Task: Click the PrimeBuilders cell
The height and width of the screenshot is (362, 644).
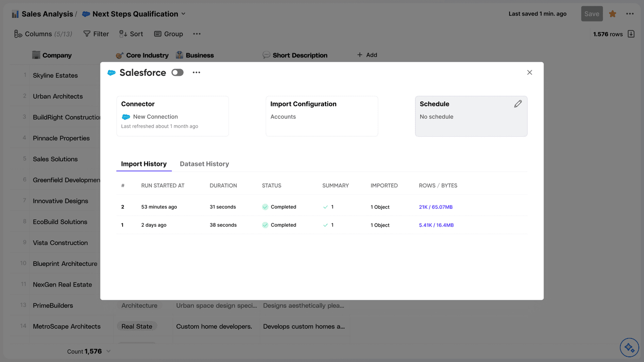Action: [53, 305]
